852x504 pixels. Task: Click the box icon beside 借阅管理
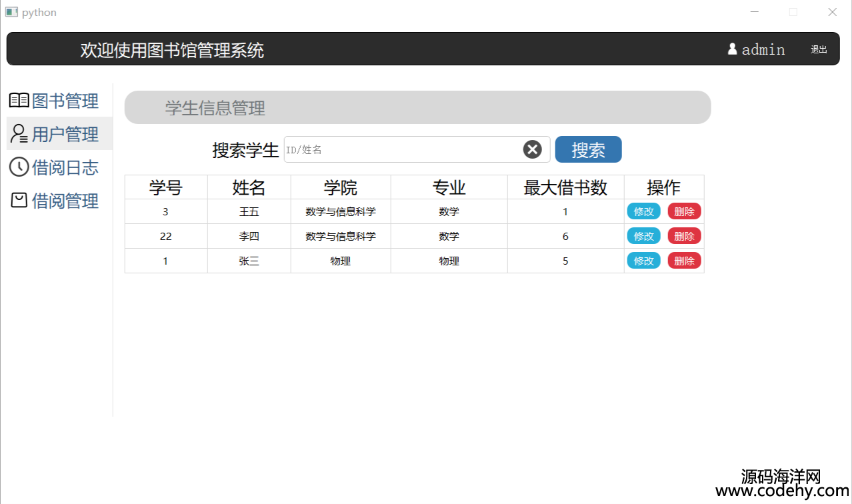coord(19,201)
